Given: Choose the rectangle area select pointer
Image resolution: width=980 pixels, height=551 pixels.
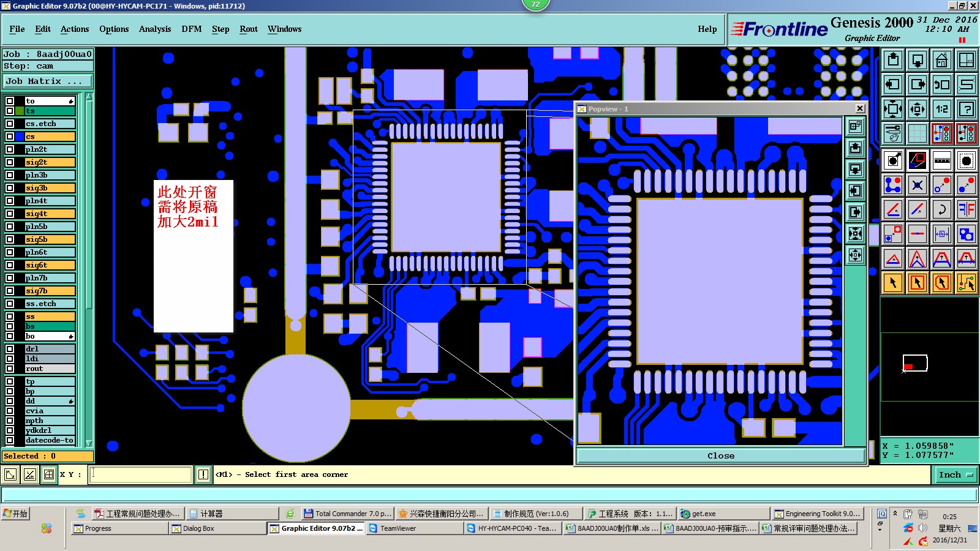Looking at the screenshot, I should coord(917,283).
